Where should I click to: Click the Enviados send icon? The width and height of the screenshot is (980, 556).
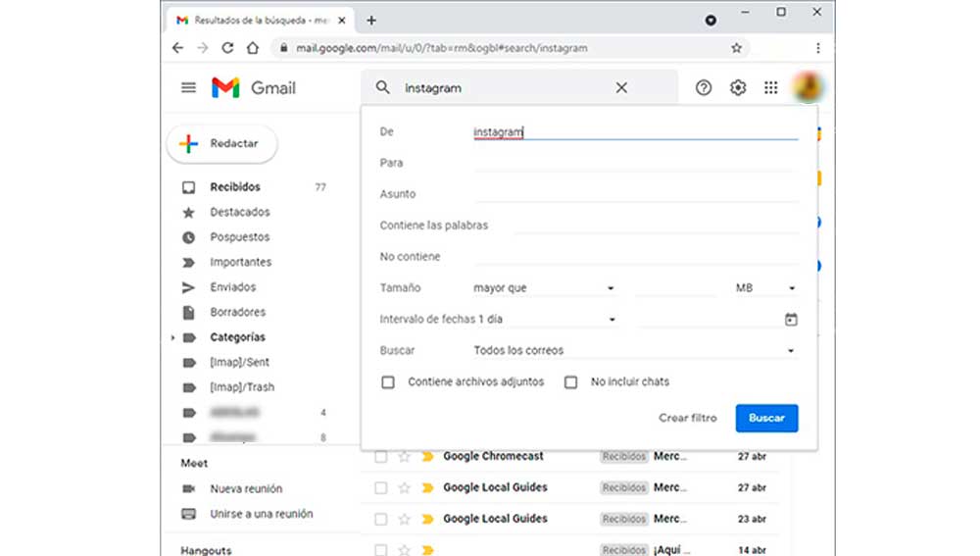(188, 287)
